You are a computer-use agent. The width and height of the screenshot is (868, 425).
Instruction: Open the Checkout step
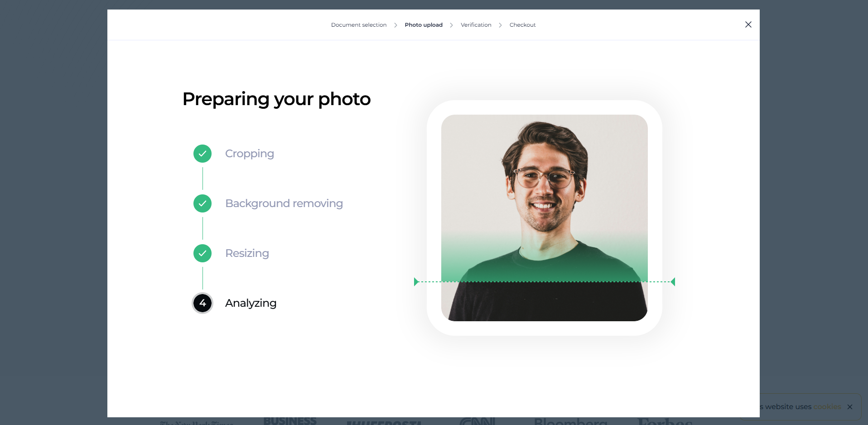click(522, 25)
